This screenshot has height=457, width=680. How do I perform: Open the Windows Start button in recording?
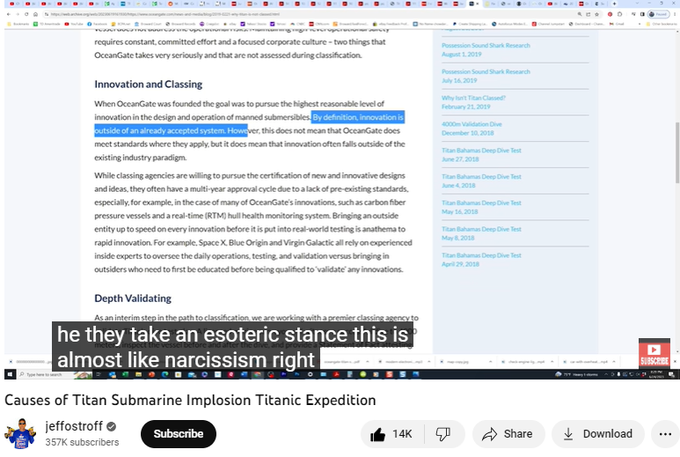click(10, 374)
